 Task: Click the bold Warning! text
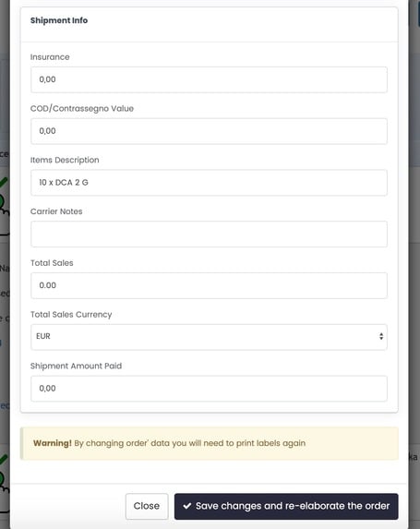53,443
